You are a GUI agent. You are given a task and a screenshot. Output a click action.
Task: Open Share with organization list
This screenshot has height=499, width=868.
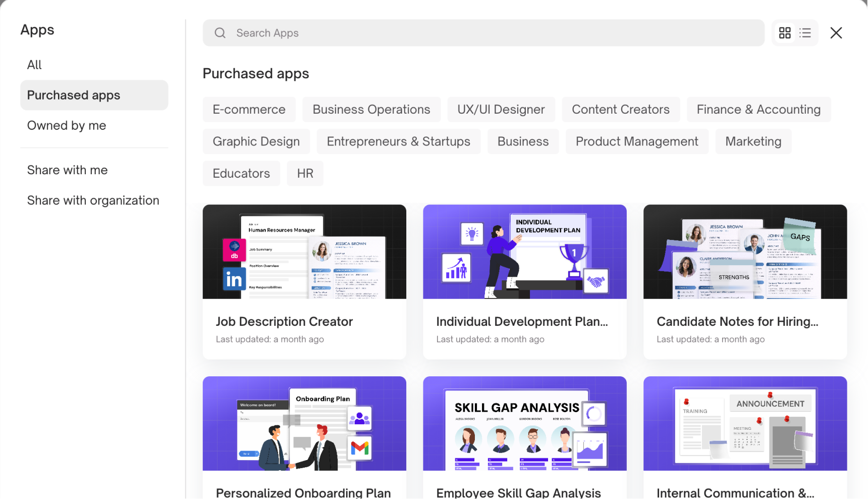point(93,201)
